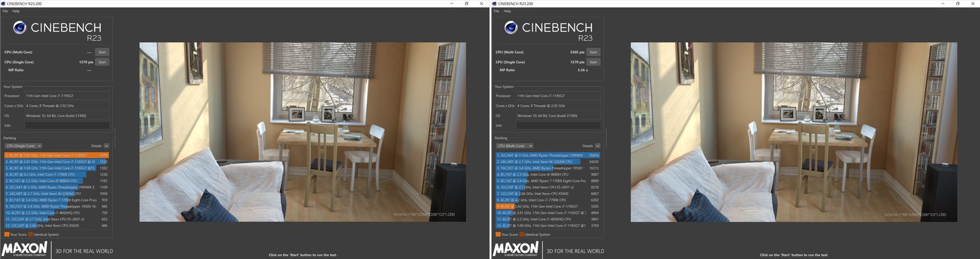Open the CPU (Single Core) ranking dropdown
Image resolution: width=980 pixels, height=259 pixels.
23,146
